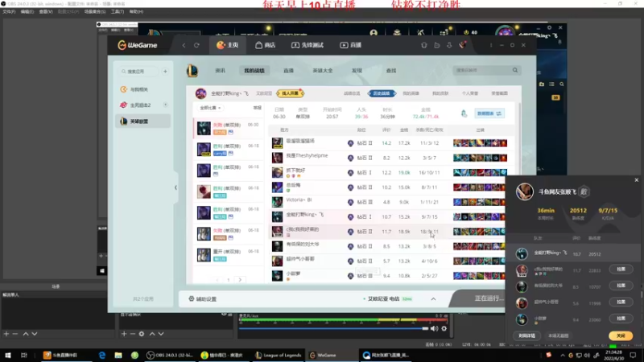The height and width of the screenshot is (362, 644).
Task: Open the 主页 tab in WeGame
Action: pyautogui.click(x=228, y=45)
